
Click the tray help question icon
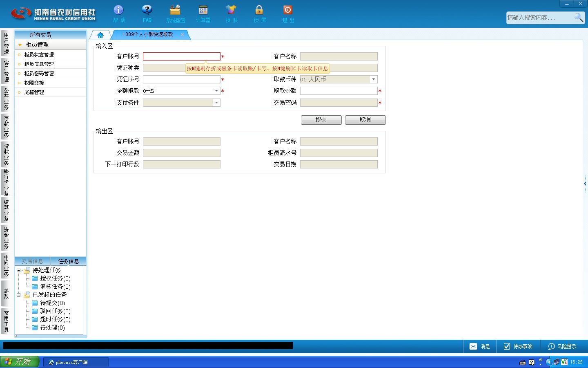coord(531,362)
